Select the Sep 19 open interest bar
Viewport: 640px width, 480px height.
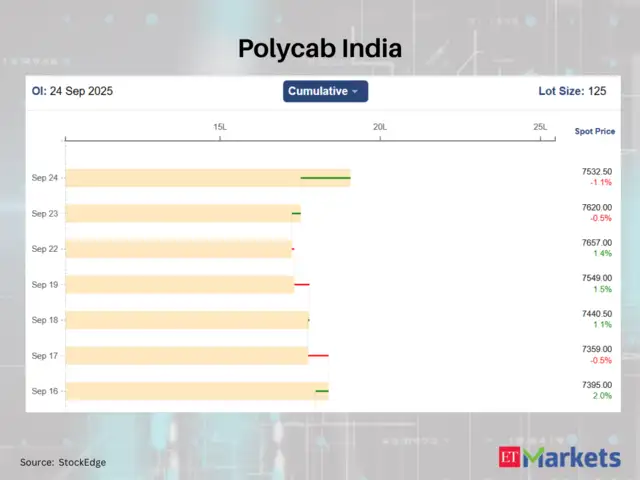click(179, 284)
